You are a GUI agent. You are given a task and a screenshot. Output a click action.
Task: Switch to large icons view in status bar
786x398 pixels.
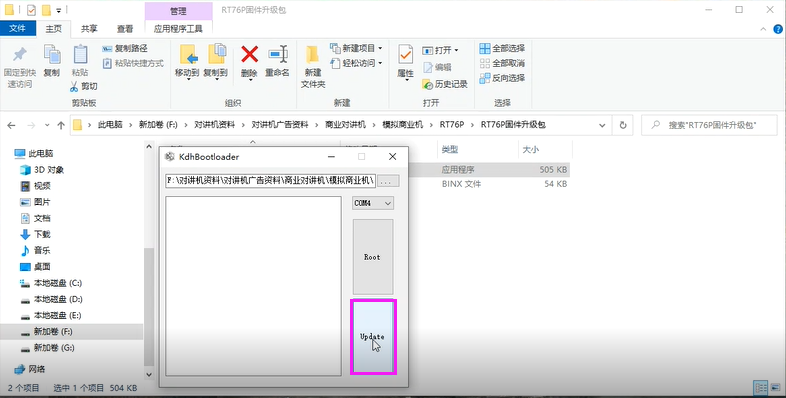tap(775, 387)
